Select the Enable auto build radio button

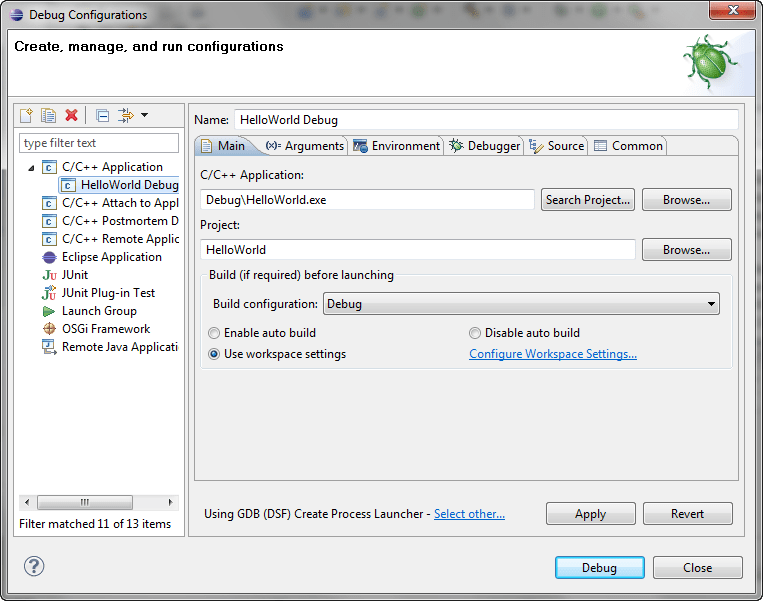click(214, 333)
